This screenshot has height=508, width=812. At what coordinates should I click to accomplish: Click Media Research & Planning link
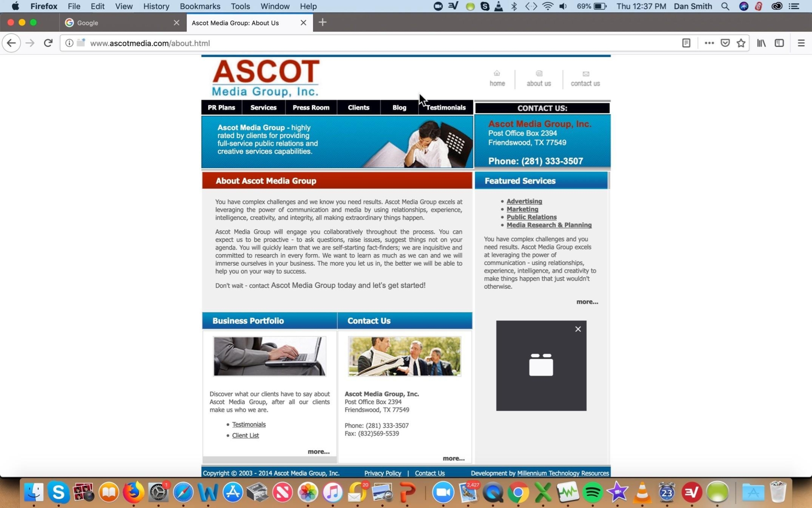pos(549,225)
